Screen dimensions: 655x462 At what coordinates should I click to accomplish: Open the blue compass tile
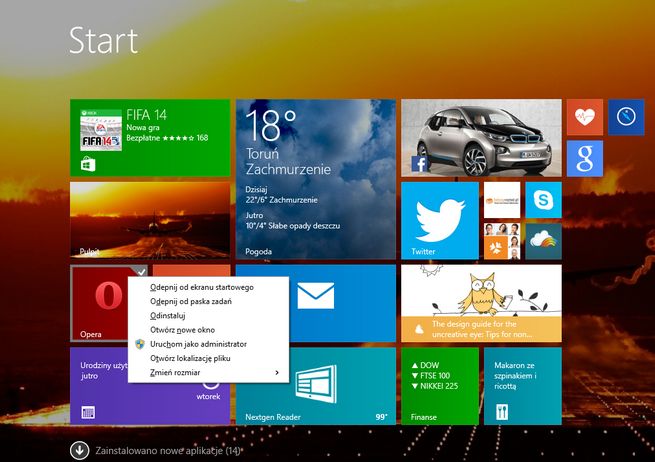tap(626, 117)
